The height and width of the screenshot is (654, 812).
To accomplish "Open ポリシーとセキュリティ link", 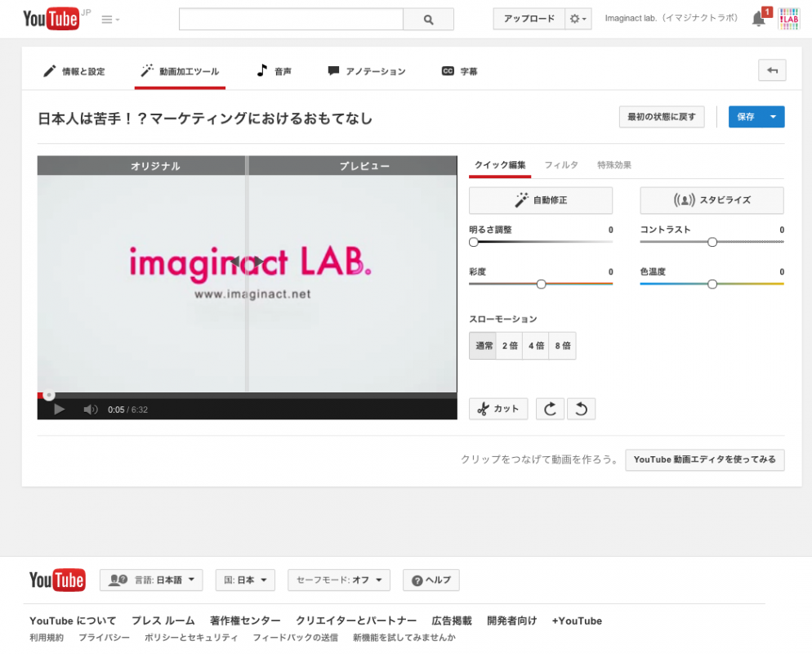I will click(191, 638).
